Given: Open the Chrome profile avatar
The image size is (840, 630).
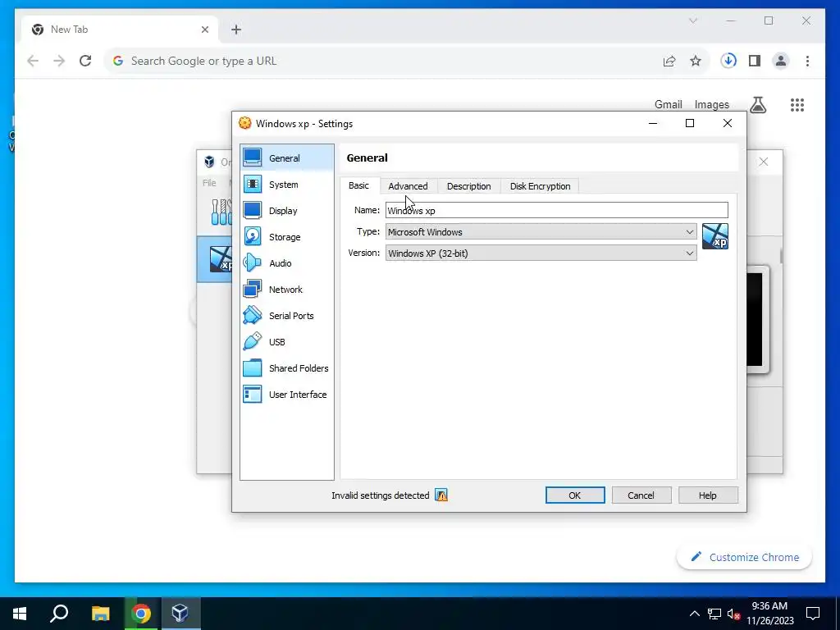Looking at the screenshot, I should 781,61.
